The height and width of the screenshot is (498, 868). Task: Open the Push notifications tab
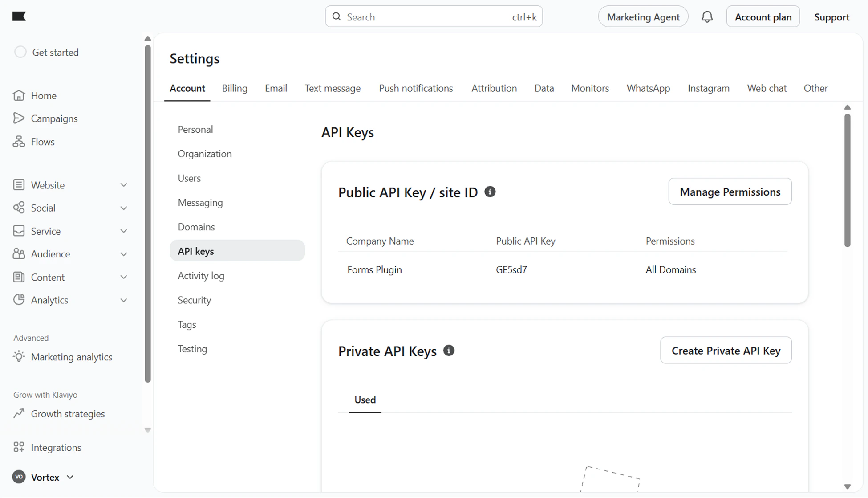(x=416, y=88)
